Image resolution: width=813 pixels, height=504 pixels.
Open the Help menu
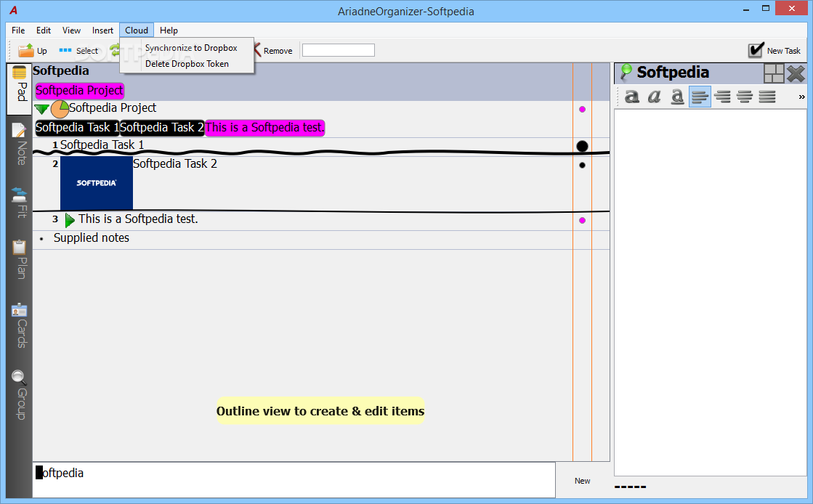(169, 30)
